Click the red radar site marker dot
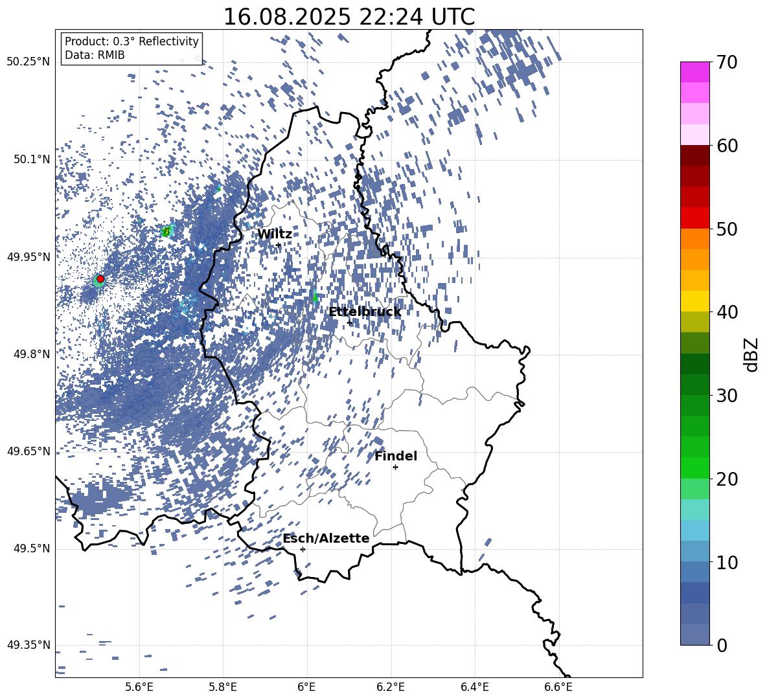767x700 pixels. pos(100,279)
